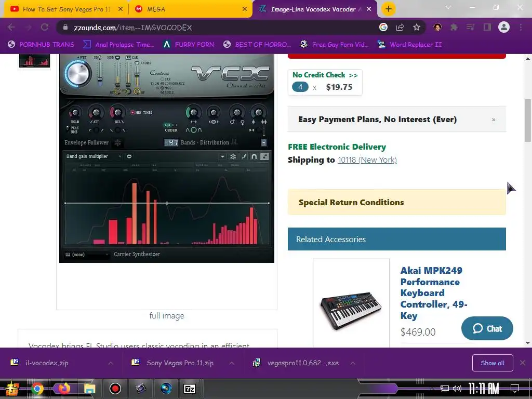Click the Related Accessories header

click(396, 239)
